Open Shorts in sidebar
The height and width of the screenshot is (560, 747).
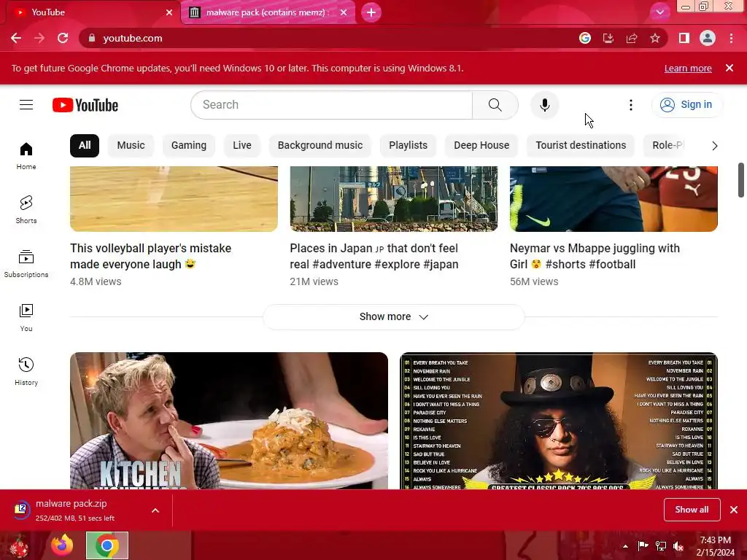[x=26, y=209]
